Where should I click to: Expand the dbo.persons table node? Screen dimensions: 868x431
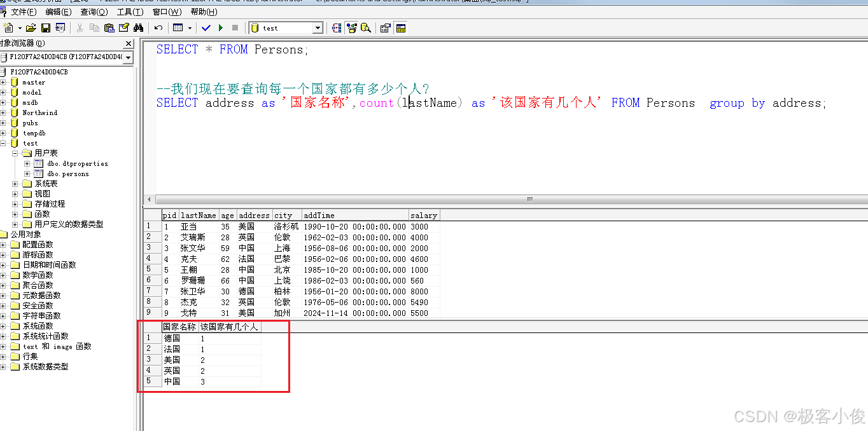coord(27,174)
